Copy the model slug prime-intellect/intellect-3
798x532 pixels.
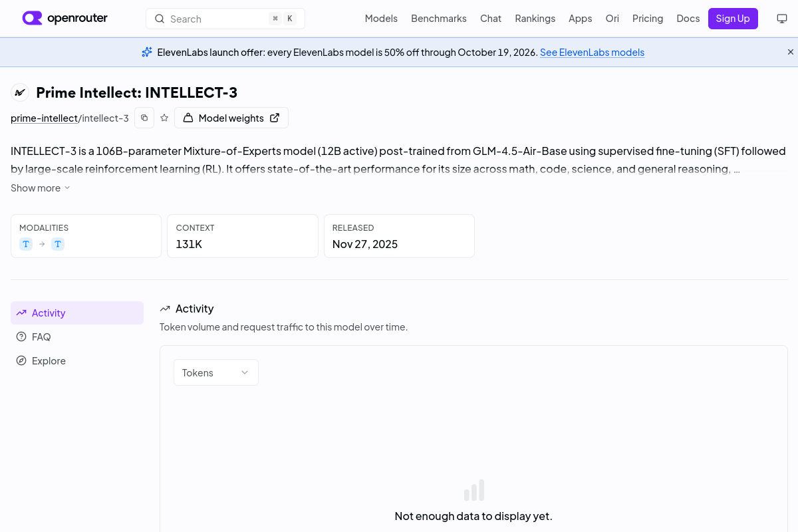[144, 118]
